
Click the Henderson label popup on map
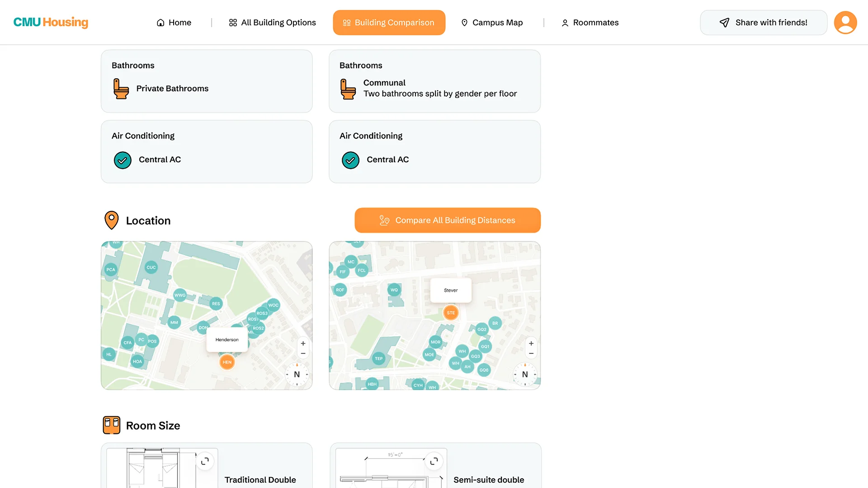(227, 340)
